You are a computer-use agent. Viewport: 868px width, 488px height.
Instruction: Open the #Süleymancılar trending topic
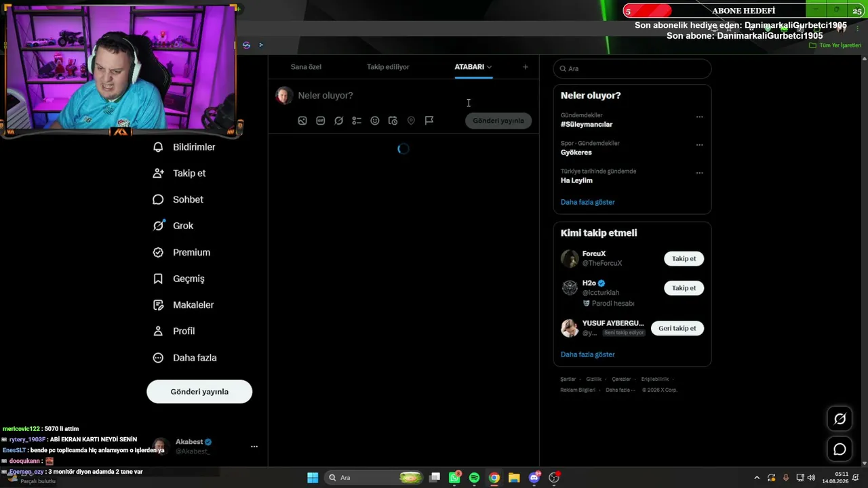pos(587,125)
